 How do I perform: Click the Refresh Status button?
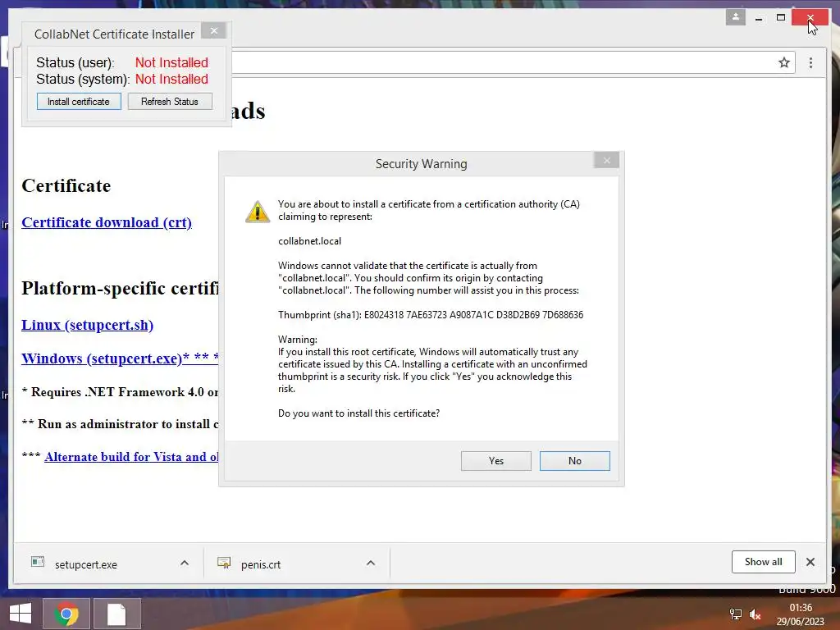170,101
